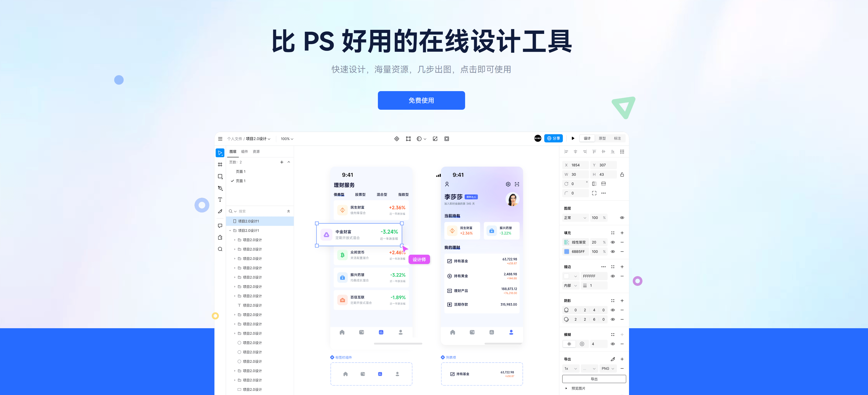Align vertical centers in the design panel
This screenshot has height=395, width=868.
pos(604,151)
